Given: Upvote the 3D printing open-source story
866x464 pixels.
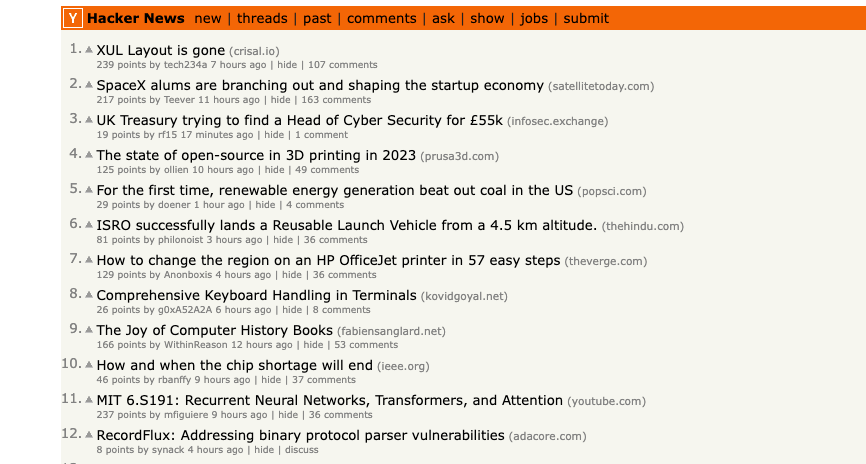Looking at the screenshot, I should (x=89, y=155).
